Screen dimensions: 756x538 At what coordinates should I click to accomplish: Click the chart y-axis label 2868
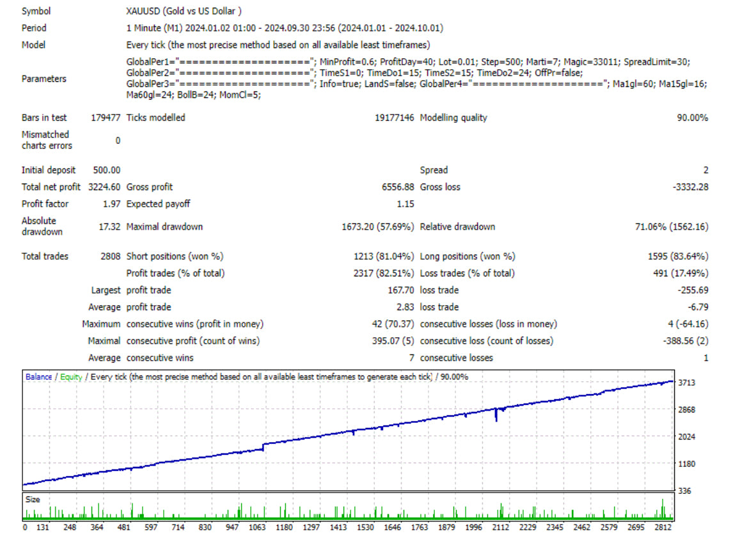[686, 410]
